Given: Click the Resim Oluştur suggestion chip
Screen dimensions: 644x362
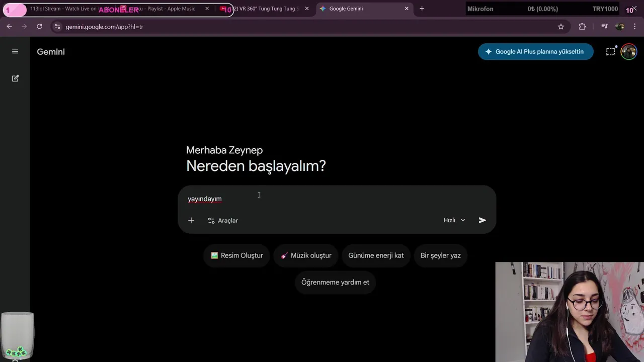Looking at the screenshot, I should [237, 255].
